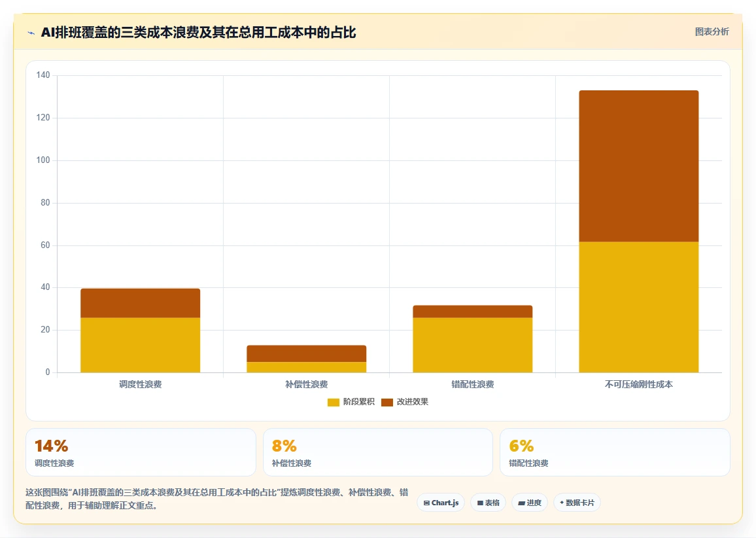Click the icon inside the 进度 tag
Image resolution: width=756 pixels, height=538 pixels.
coord(521,503)
